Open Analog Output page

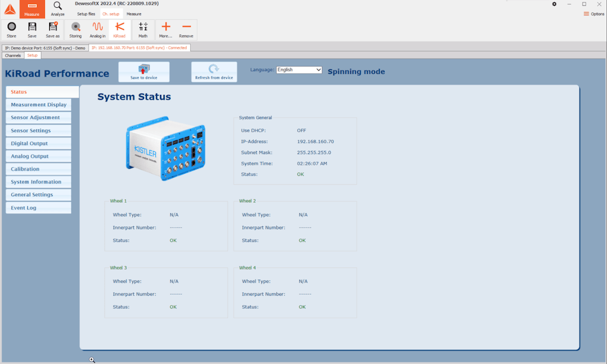coord(39,156)
